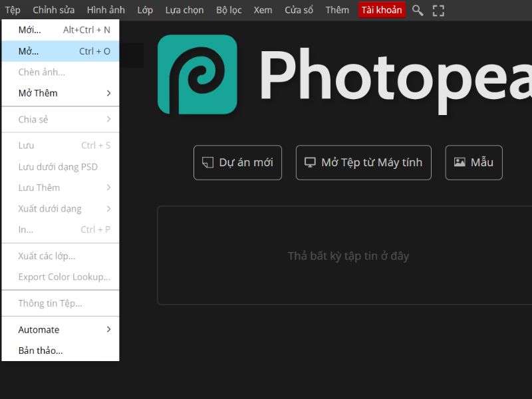This screenshot has width=532, height=399.
Task: Click the Mẫu templates button
Action: [x=473, y=162]
